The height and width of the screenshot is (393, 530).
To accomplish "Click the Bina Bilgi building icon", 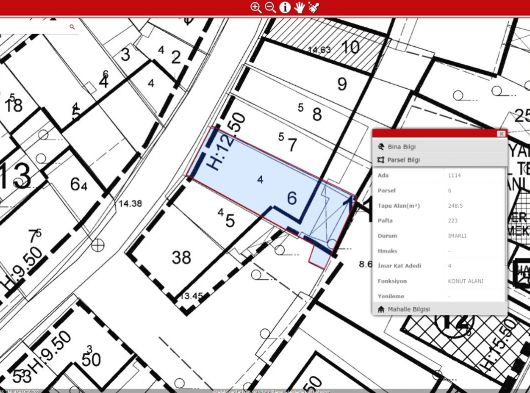I will (x=381, y=147).
